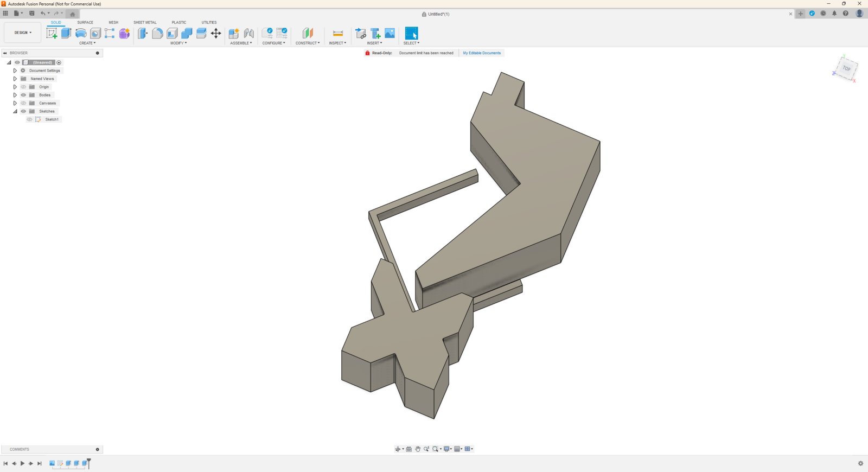Screen dimensions: 868x472
Task: Expand the Canvases folder
Action: [15, 103]
